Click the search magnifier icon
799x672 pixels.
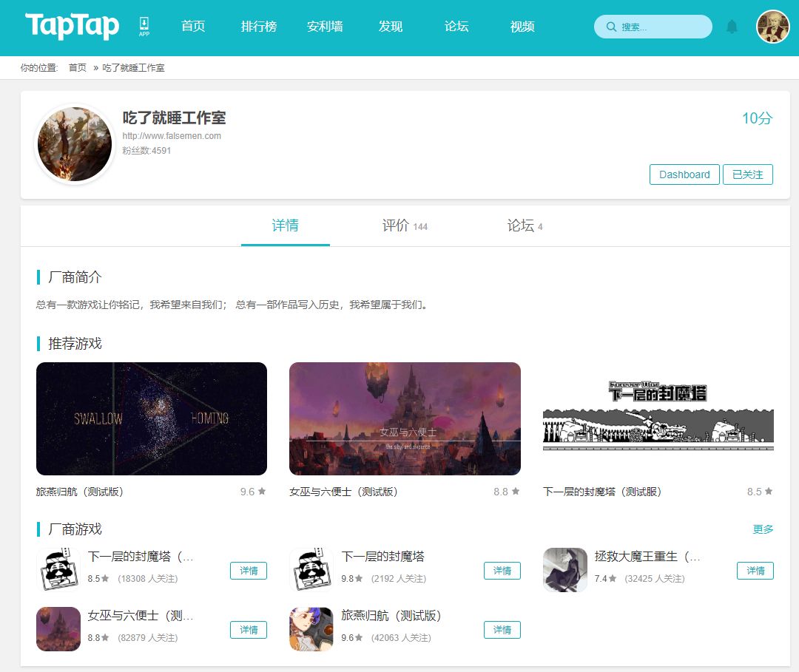pyautogui.click(x=611, y=27)
